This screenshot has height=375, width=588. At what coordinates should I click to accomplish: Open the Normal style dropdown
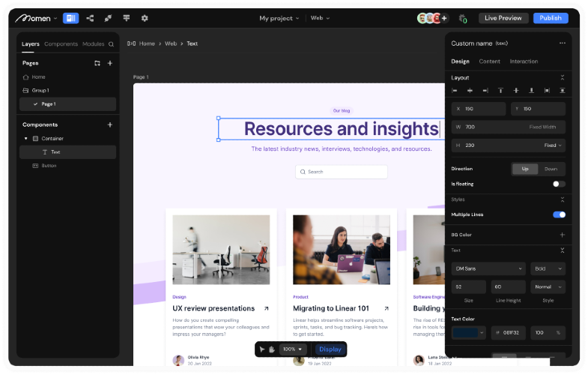[548, 287]
